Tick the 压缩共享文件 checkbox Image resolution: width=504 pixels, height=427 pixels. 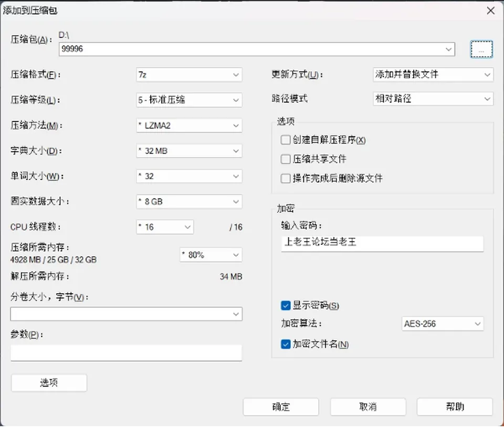tap(286, 159)
